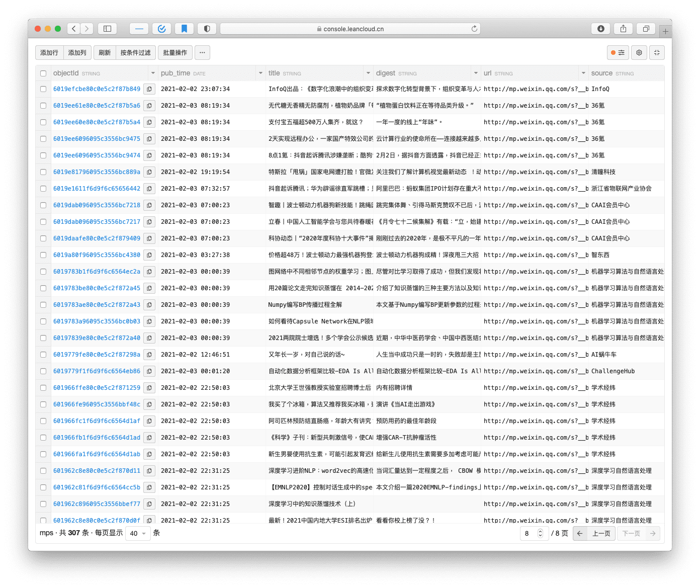Screen dimensions: 700x588
Task: Copy objectId 6019ee61e80c0e5c2f87b5a6
Action: coord(149,106)
